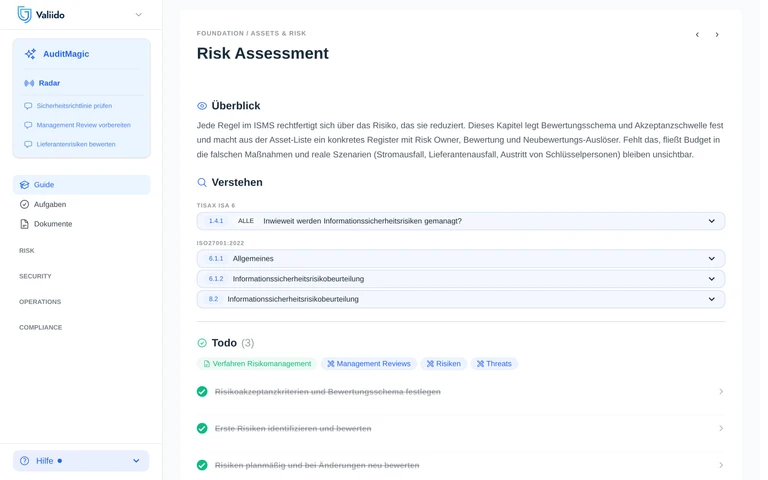This screenshot has width=768, height=480.
Task: Select the Lieferantenrisiken bewerten suggestion
Action: click(76, 144)
